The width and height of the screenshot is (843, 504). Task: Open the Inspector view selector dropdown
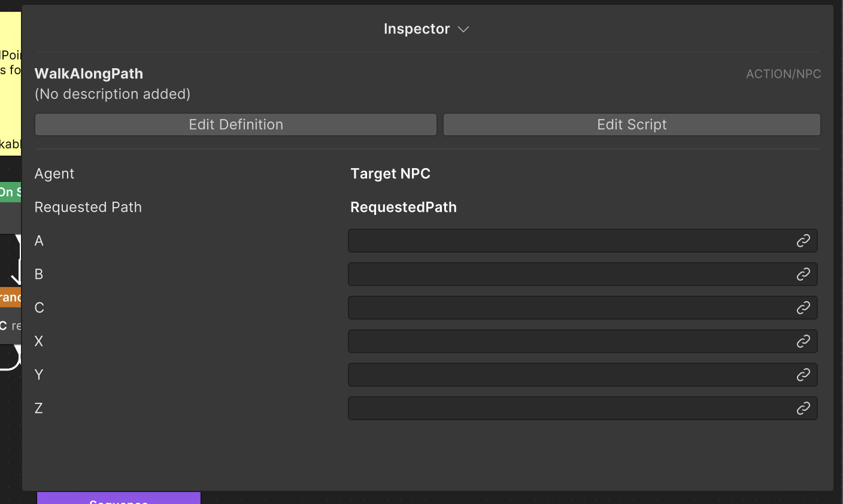click(426, 29)
